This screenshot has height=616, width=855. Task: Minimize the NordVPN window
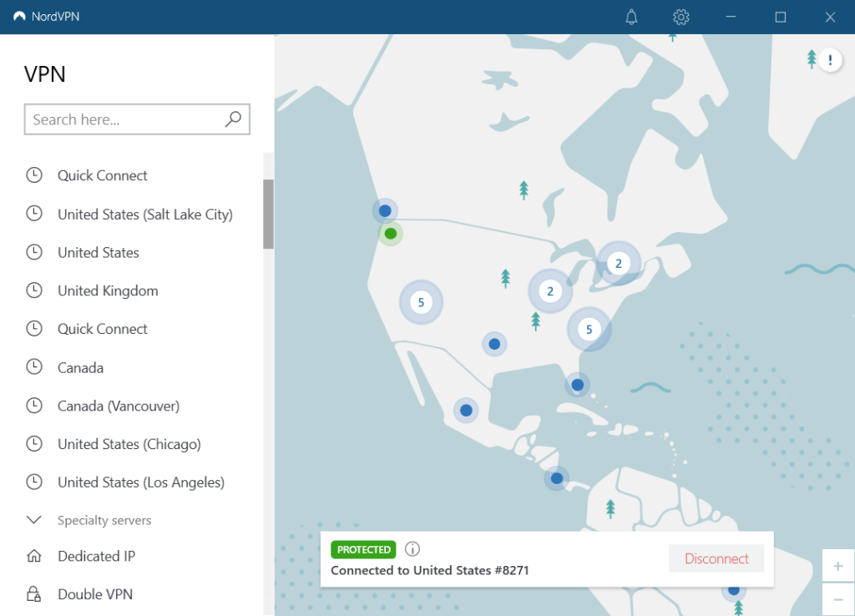[731, 17]
